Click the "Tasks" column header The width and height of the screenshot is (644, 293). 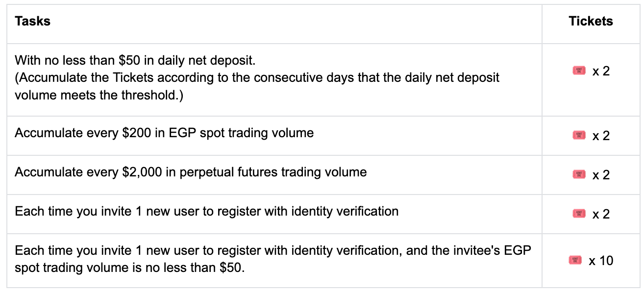(33, 22)
